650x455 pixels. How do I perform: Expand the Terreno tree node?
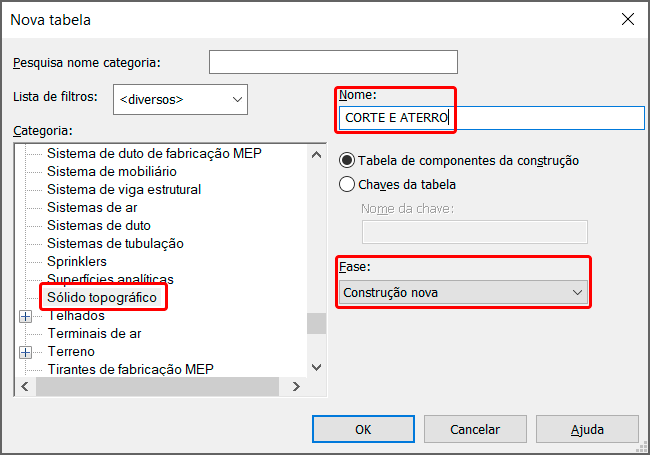pos(26,352)
